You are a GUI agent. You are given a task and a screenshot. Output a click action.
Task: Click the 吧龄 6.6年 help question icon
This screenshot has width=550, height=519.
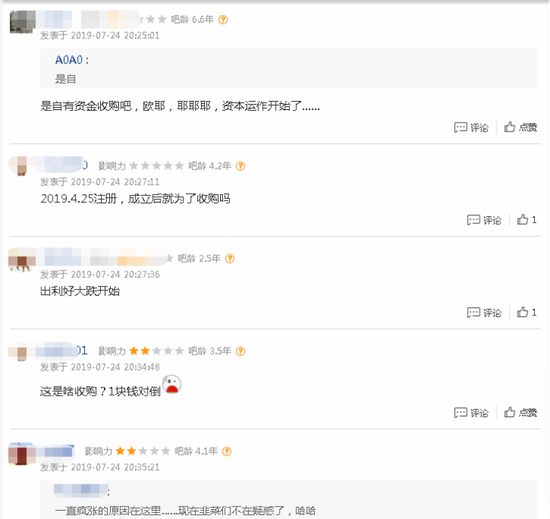[223, 20]
